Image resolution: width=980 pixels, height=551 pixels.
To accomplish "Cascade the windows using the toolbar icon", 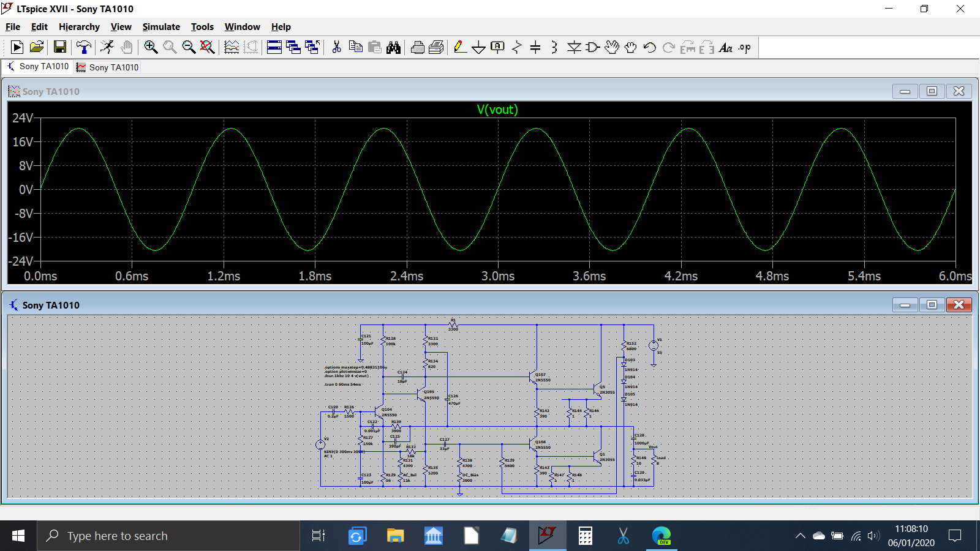I will [x=293, y=47].
